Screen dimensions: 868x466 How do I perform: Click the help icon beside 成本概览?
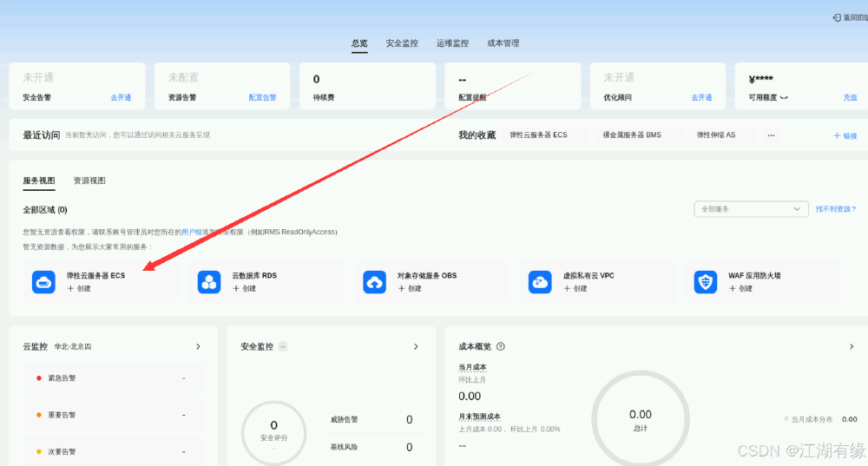point(501,346)
